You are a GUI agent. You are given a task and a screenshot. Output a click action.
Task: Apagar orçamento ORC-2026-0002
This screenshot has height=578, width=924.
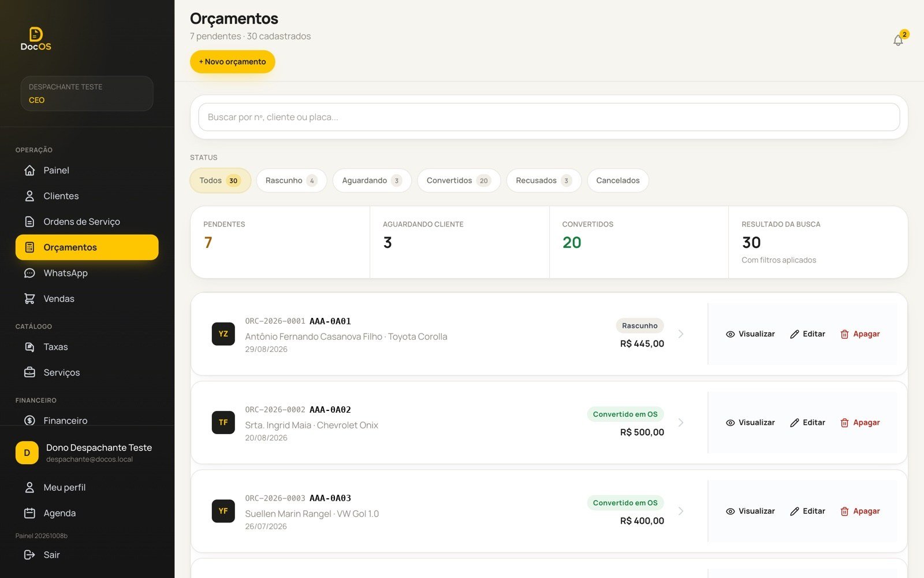pos(860,423)
